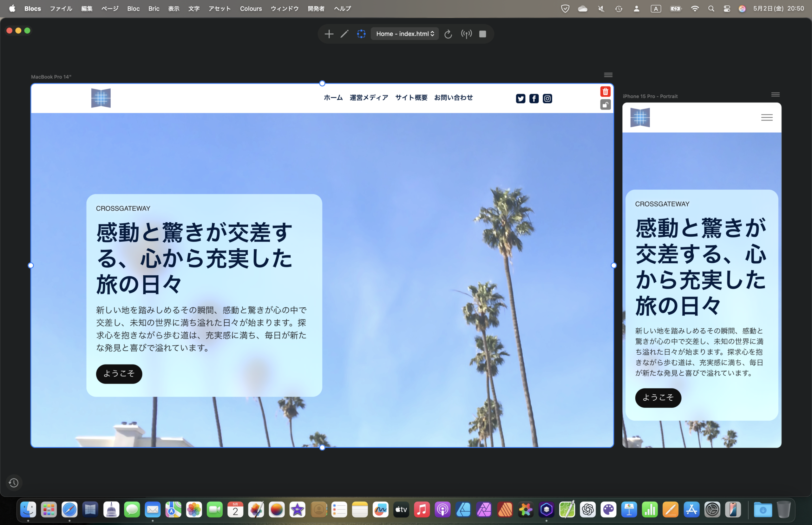Open the Bloc menu in the menu bar
The height and width of the screenshot is (525, 812).
click(x=133, y=9)
